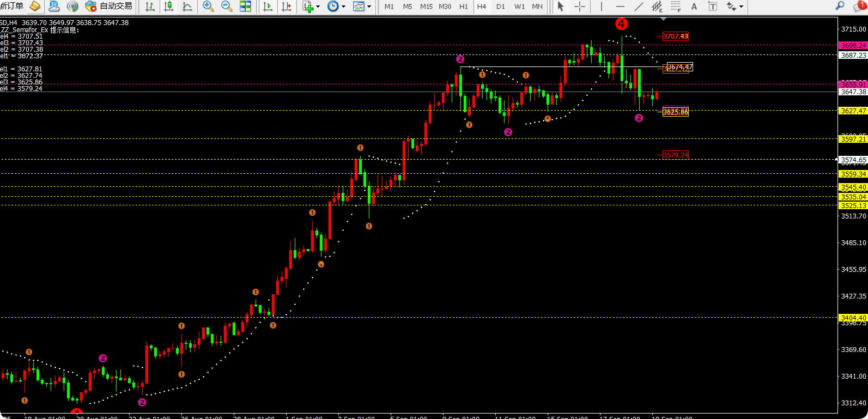Click the arrows objects icon
868x419 pixels.
tap(731, 7)
